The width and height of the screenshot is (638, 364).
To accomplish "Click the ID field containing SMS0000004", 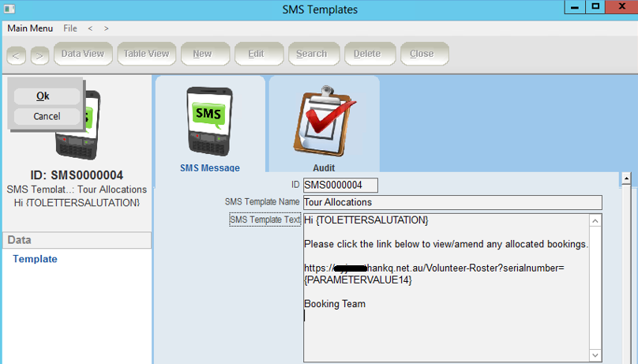I will (x=340, y=186).
